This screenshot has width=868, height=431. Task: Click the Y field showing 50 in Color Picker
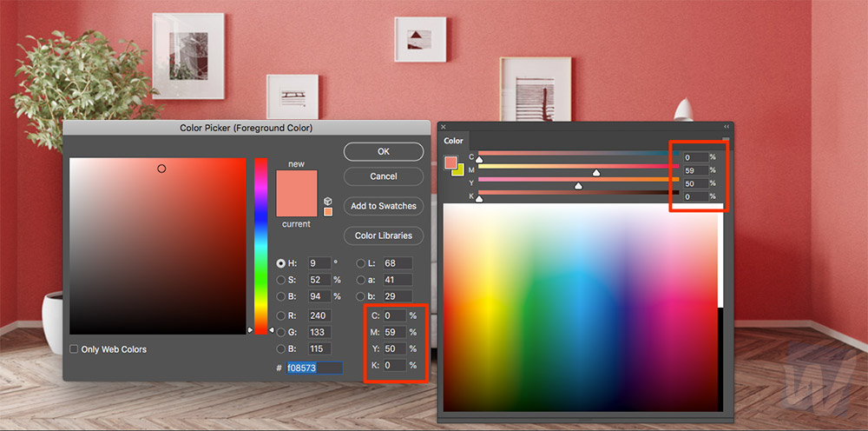[x=395, y=349]
